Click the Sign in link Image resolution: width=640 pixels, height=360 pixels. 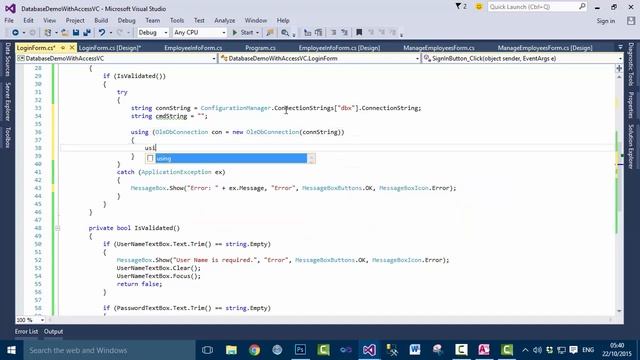click(x=606, y=21)
